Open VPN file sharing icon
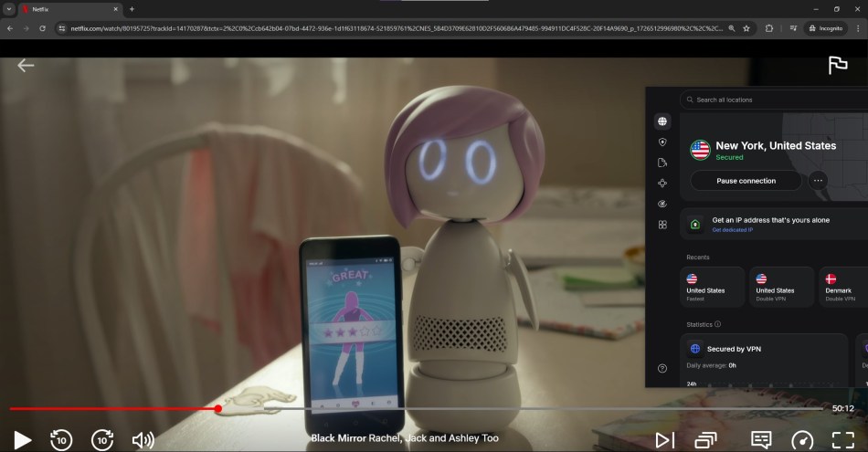868x452 pixels. point(662,163)
